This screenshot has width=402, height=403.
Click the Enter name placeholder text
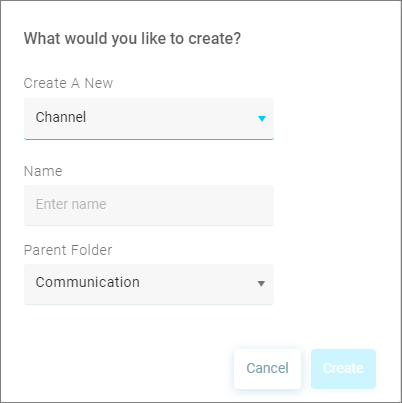(x=71, y=204)
